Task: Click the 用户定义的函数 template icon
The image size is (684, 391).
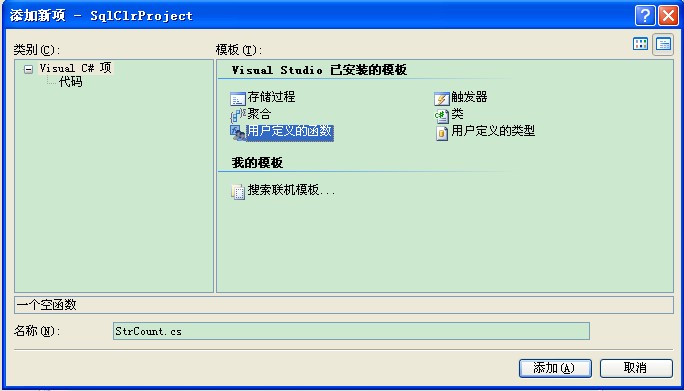Action: [238, 133]
